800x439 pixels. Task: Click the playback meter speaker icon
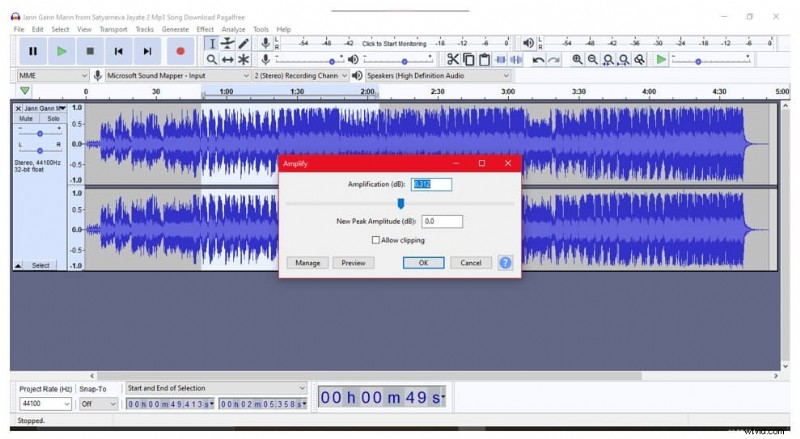pos(529,43)
